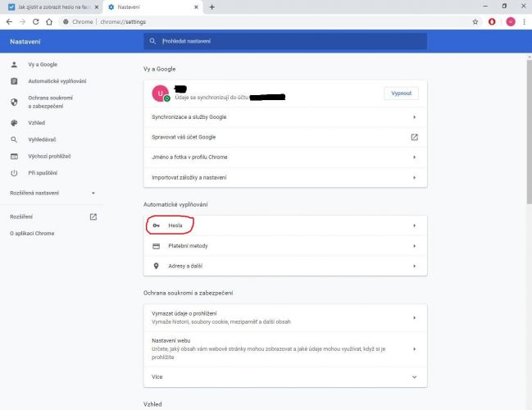532x410 pixels.
Task: Close the Nastavení tab
Action: tap(196, 7)
